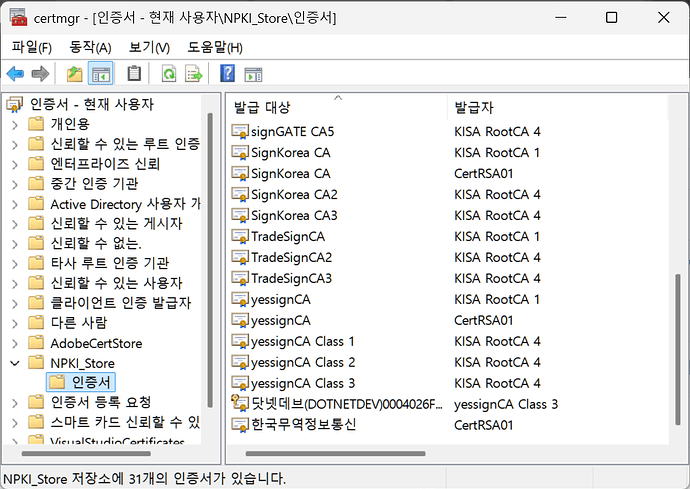This screenshot has height=489, width=690.
Task: Click SignKorea CA3 certificate icon
Action: pos(240,215)
